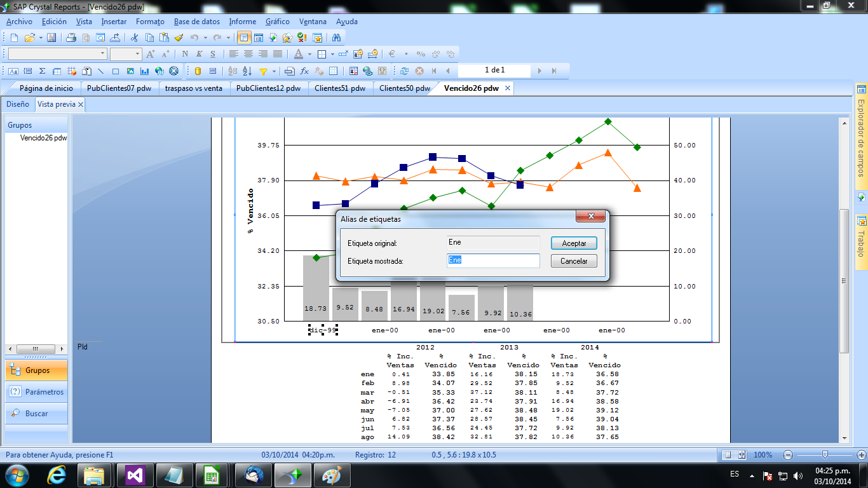Click the Paste clipboard icon
This screenshot has width=868, height=488.
pyautogui.click(x=164, y=37)
